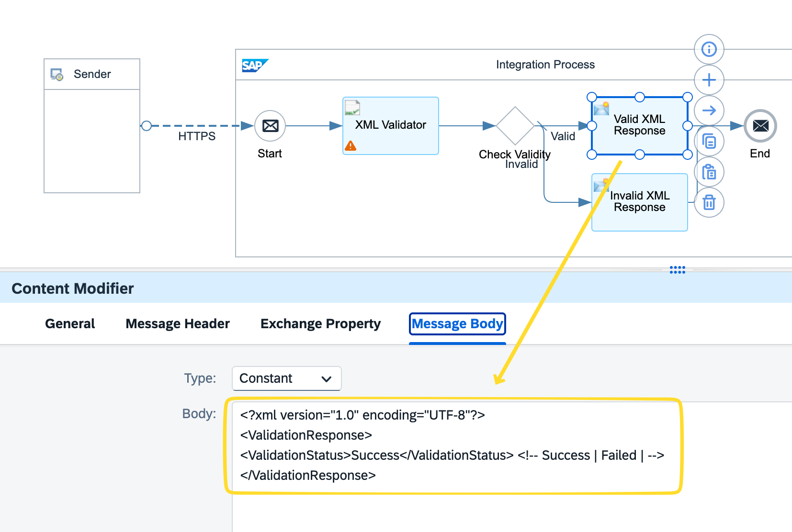The image size is (792, 532).
Task: Select the Message Body tab
Action: click(x=457, y=323)
